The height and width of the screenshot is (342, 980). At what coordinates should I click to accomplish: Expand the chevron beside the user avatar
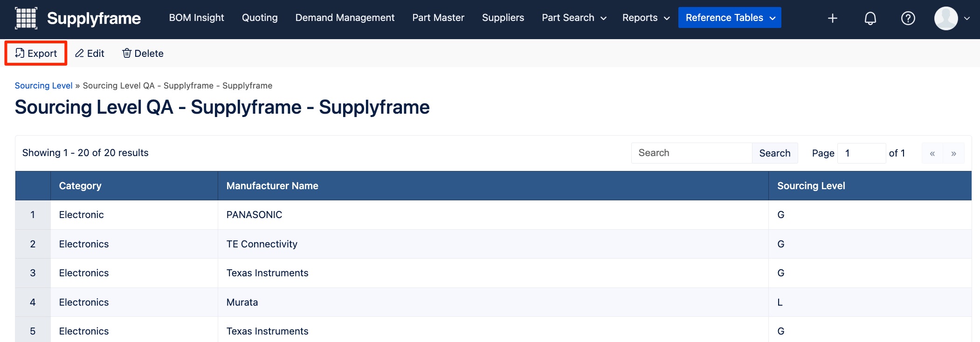pos(967,19)
